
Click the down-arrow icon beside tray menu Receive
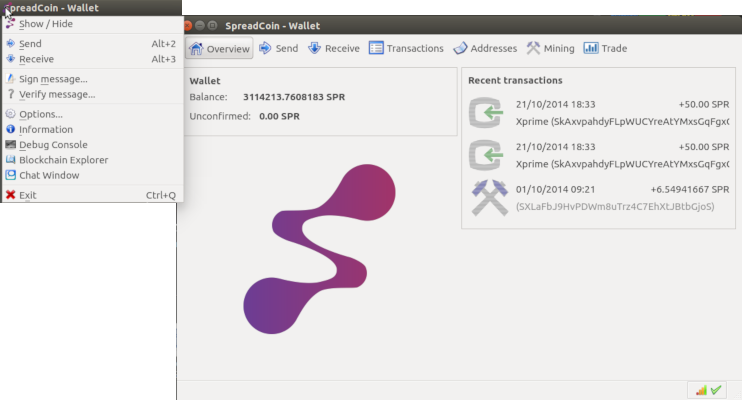pyautogui.click(x=10, y=59)
